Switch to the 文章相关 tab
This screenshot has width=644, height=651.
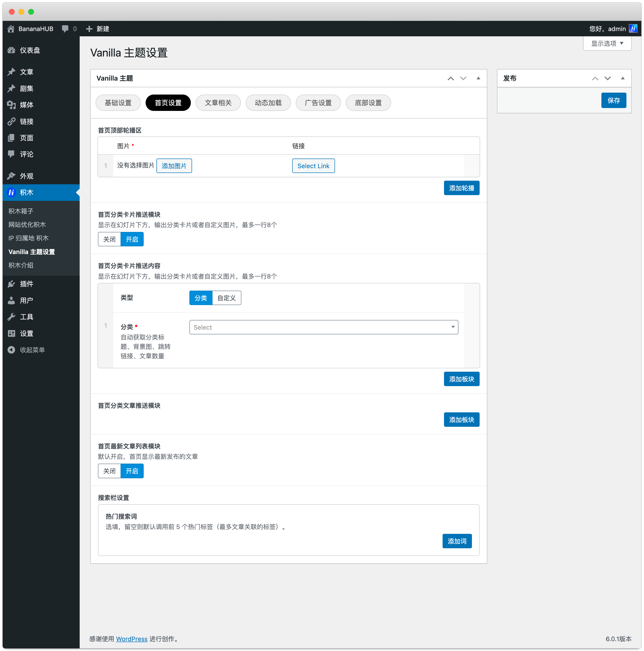coord(218,103)
